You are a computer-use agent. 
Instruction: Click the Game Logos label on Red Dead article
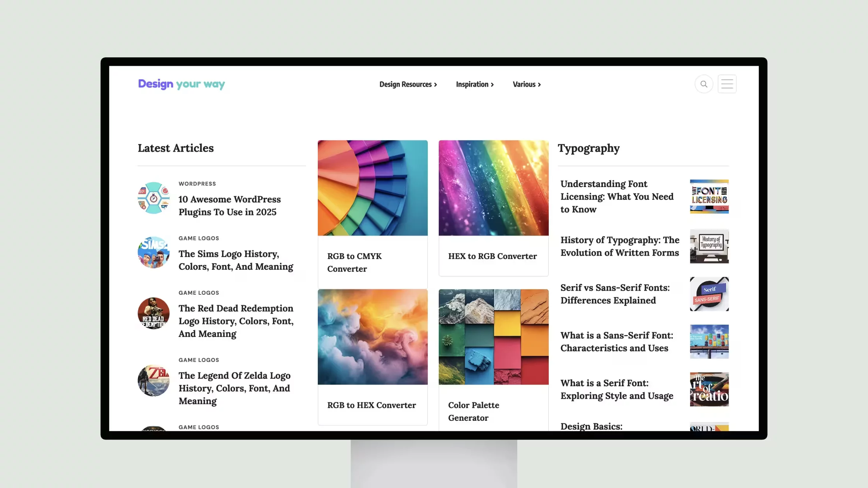(x=199, y=293)
